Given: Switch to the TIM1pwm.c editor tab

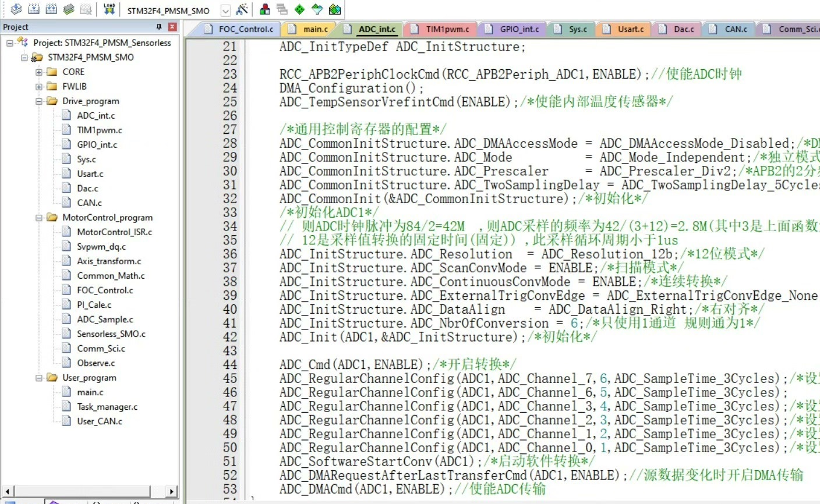Looking at the screenshot, I should 441,29.
